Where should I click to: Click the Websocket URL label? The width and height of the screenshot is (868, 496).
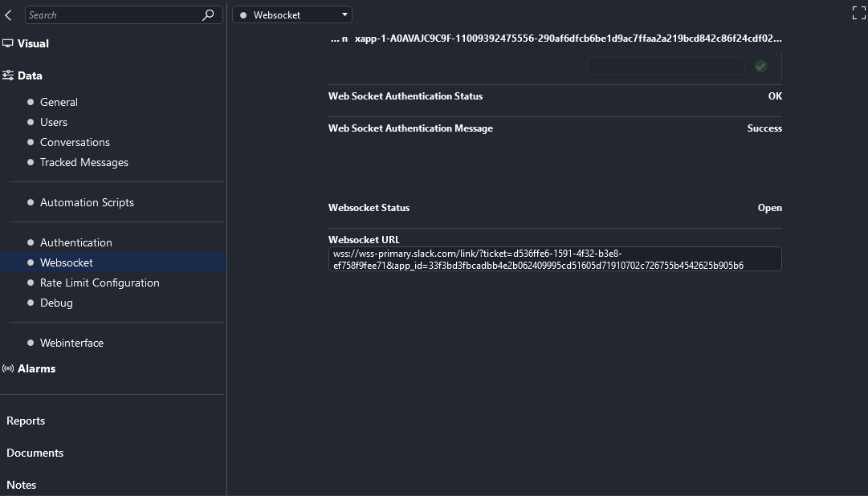pos(364,240)
